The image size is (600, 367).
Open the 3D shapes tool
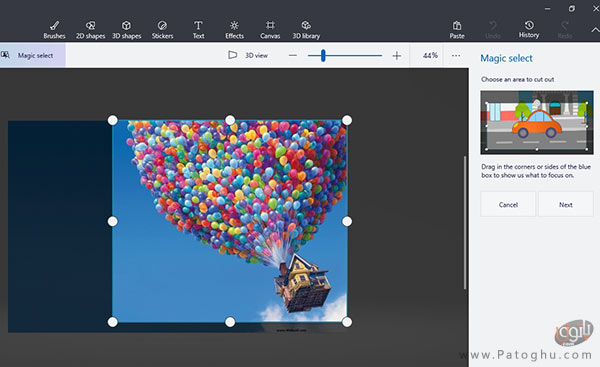click(x=126, y=30)
